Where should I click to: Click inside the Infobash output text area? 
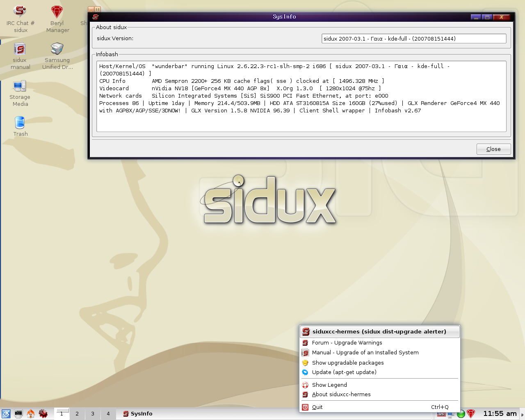coord(301,96)
